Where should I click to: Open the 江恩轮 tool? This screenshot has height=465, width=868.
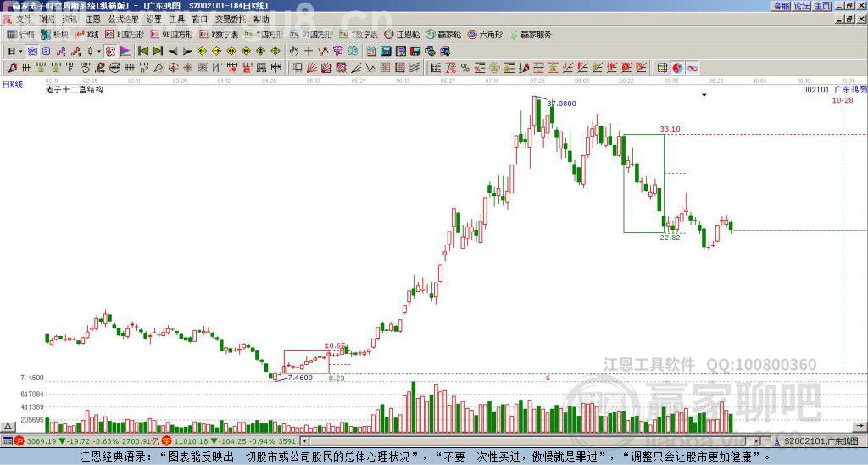pyautogui.click(x=402, y=34)
